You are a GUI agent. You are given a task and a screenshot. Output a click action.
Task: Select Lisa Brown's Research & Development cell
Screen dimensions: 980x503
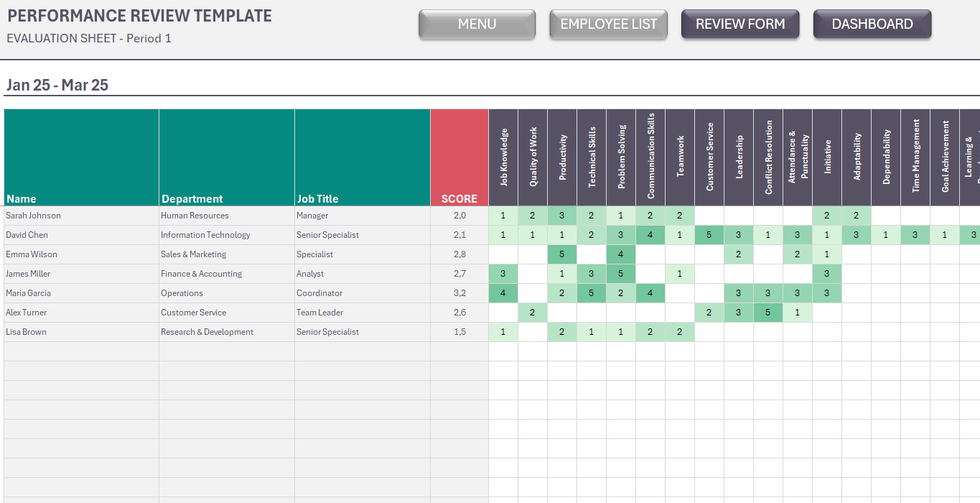226,332
